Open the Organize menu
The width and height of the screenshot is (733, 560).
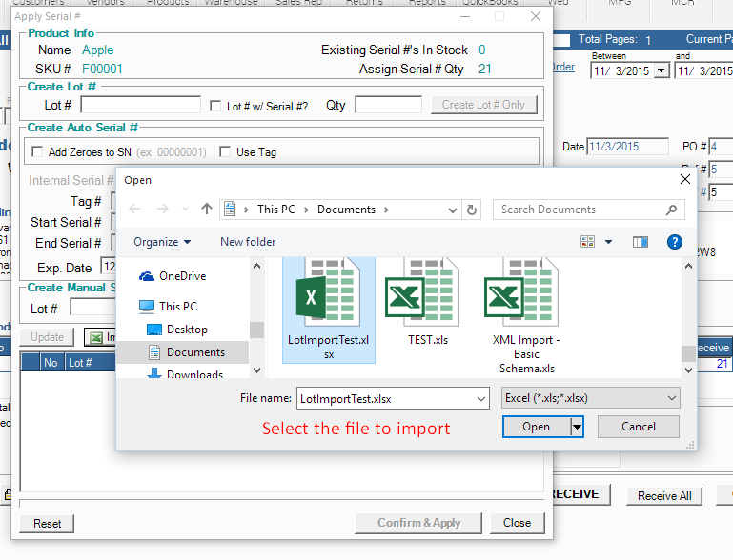162,242
